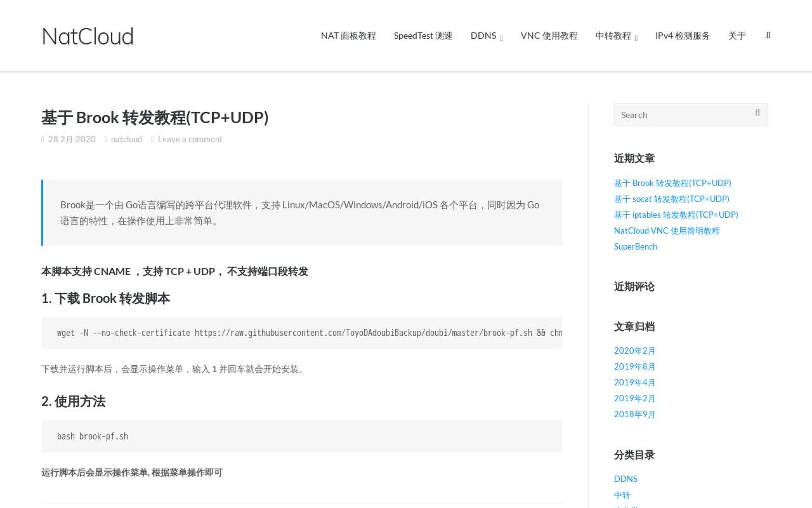Screen dimensions: 812x508
Task: Open the DDNS menu item
Action: pyautogui.click(x=483, y=36)
